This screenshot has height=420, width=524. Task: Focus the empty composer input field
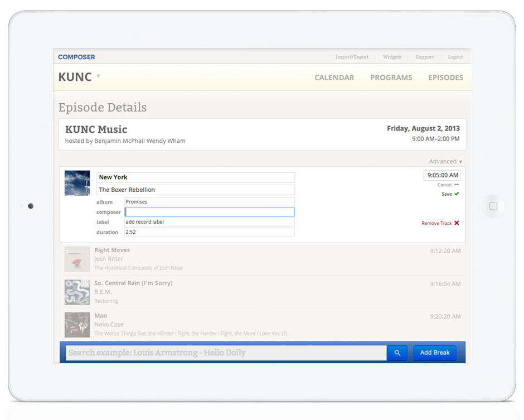210,212
